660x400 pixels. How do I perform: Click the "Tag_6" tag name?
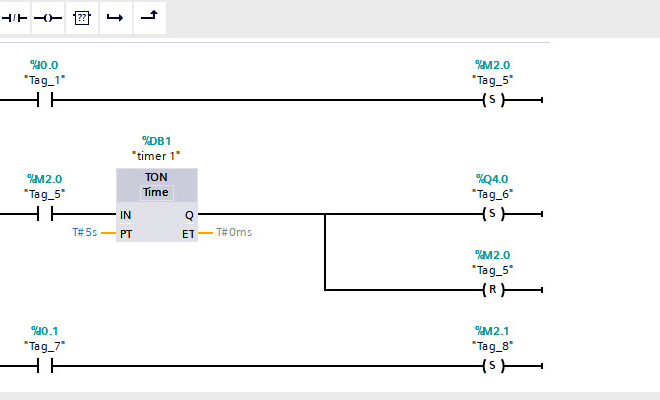tap(492, 194)
